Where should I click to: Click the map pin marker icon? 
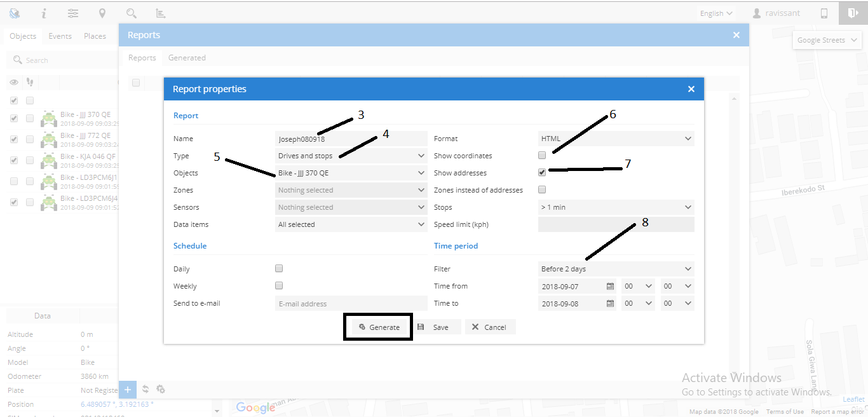(102, 13)
